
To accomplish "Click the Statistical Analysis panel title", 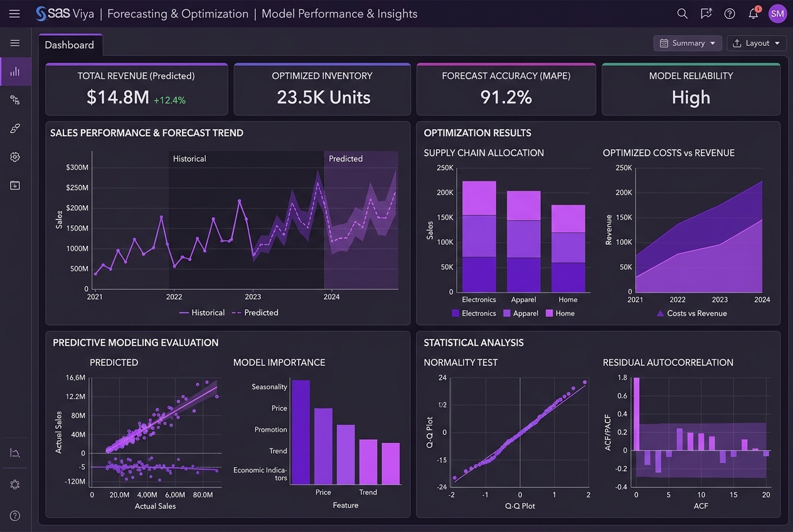I will [x=474, y=343].
